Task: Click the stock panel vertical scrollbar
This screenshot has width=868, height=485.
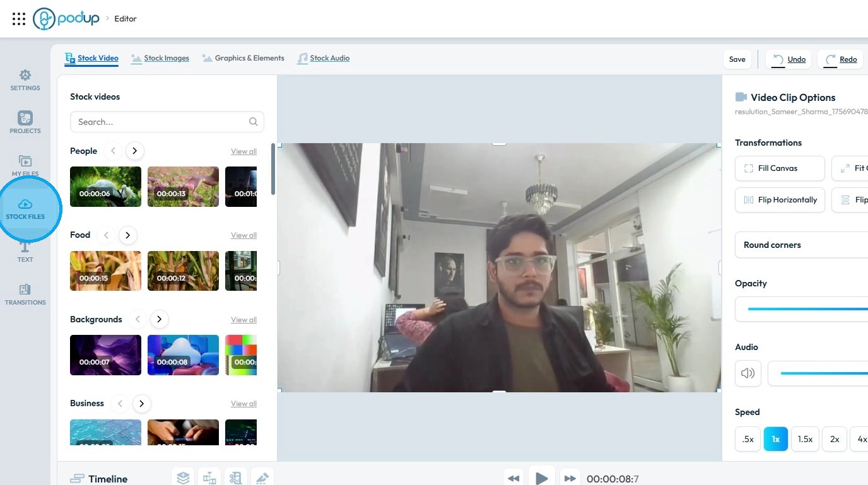Action: 273,169
